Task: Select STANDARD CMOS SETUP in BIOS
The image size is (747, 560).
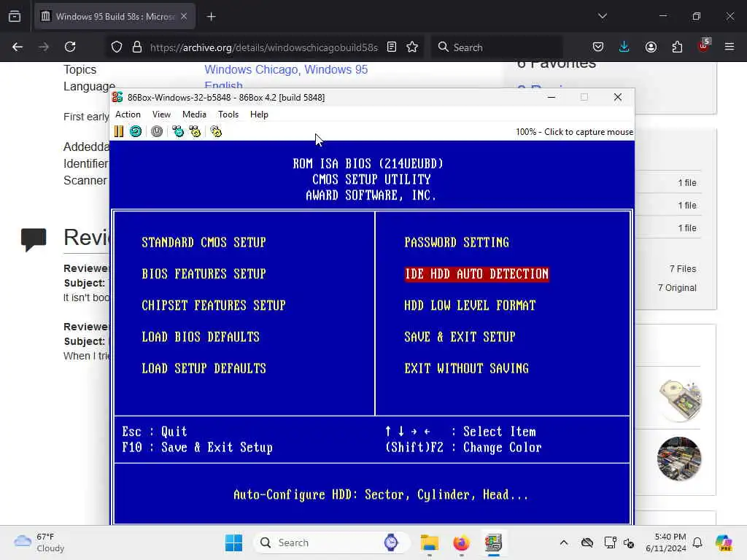Action: [x=204, y=242]
